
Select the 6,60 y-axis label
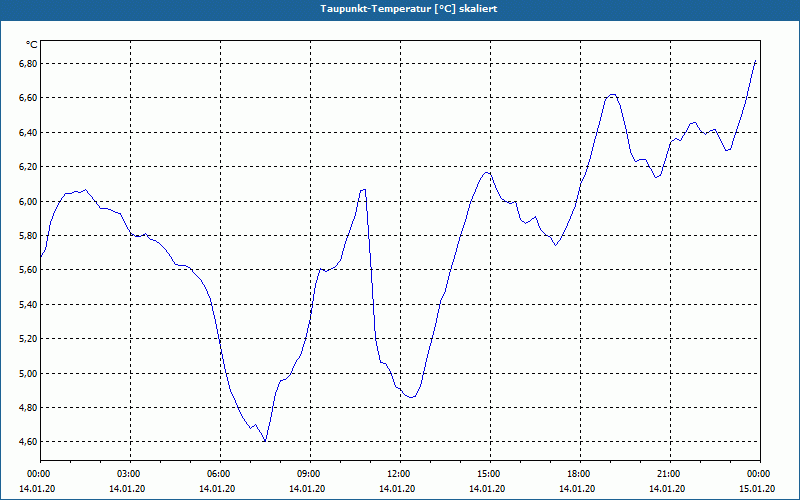tap(27, 97)
